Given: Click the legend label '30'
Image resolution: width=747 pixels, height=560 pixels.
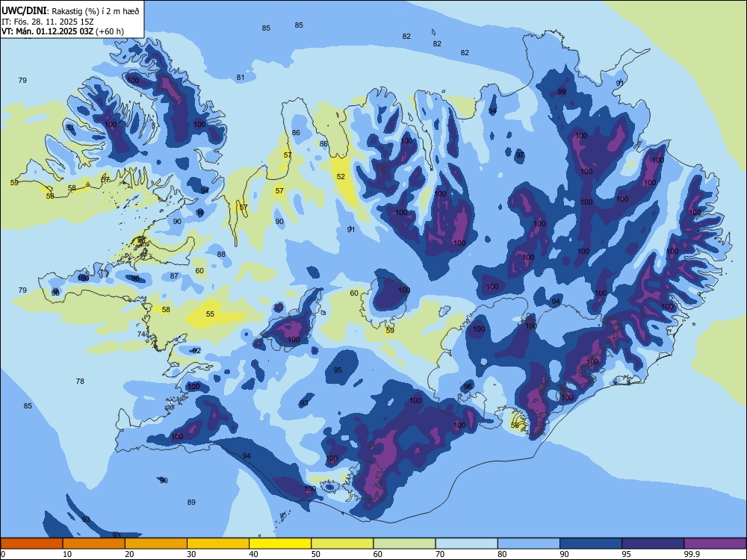Looking at the screenshot, I should pyautogui.click(x=191, y=554).
